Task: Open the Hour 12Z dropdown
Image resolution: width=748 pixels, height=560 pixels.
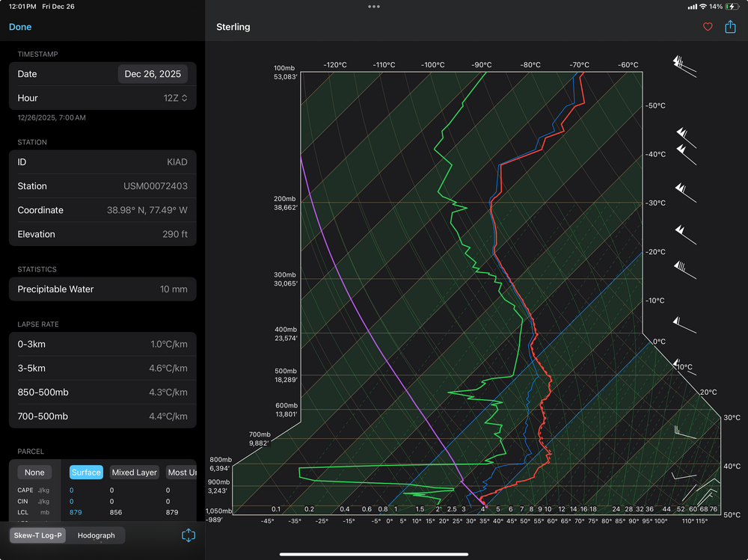Action: point(175,98)
